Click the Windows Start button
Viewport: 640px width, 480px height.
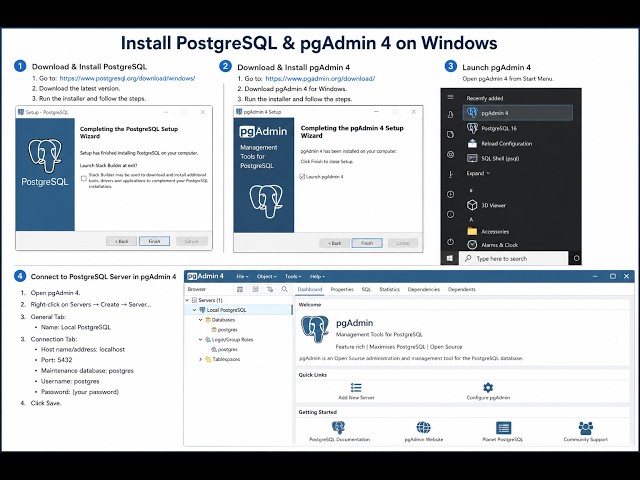(x=450, y=258)
